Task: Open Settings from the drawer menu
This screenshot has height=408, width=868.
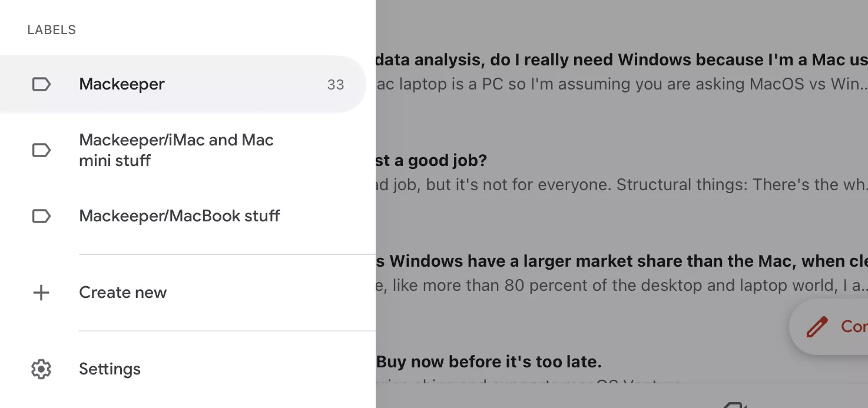Action: 188,369
